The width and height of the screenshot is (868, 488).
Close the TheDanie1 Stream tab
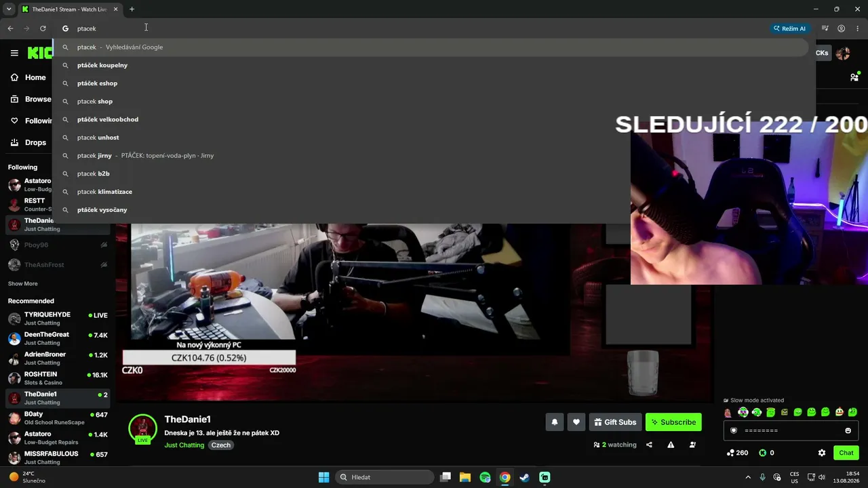tap(116, 9)
